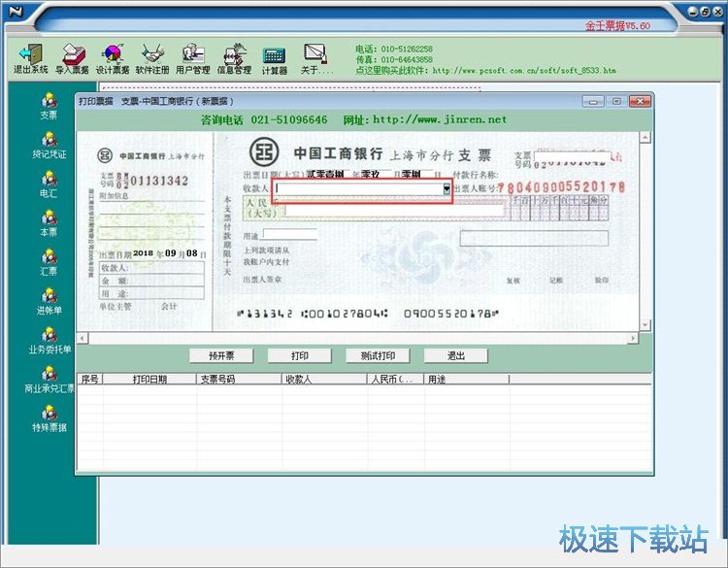Screen dimensions: 728x568
Task: Click the 软件注册 handshake icon
Action: 152,59
